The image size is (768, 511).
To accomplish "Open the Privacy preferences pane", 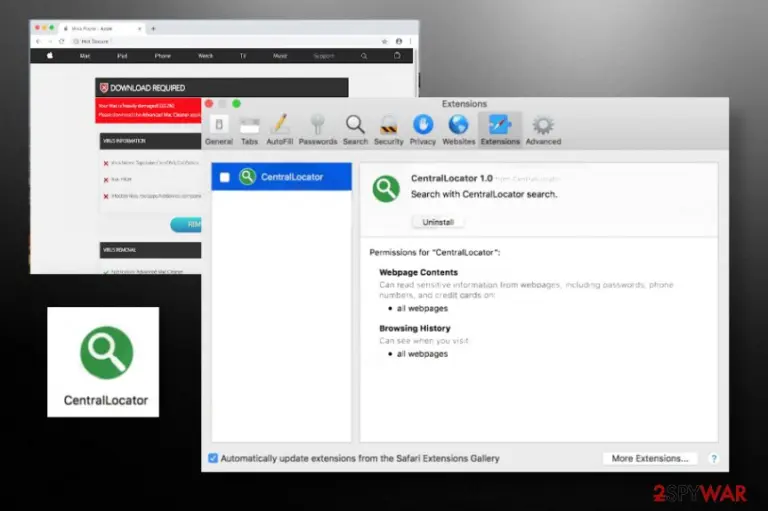I will pyautogui.click(x=423, y=130).
